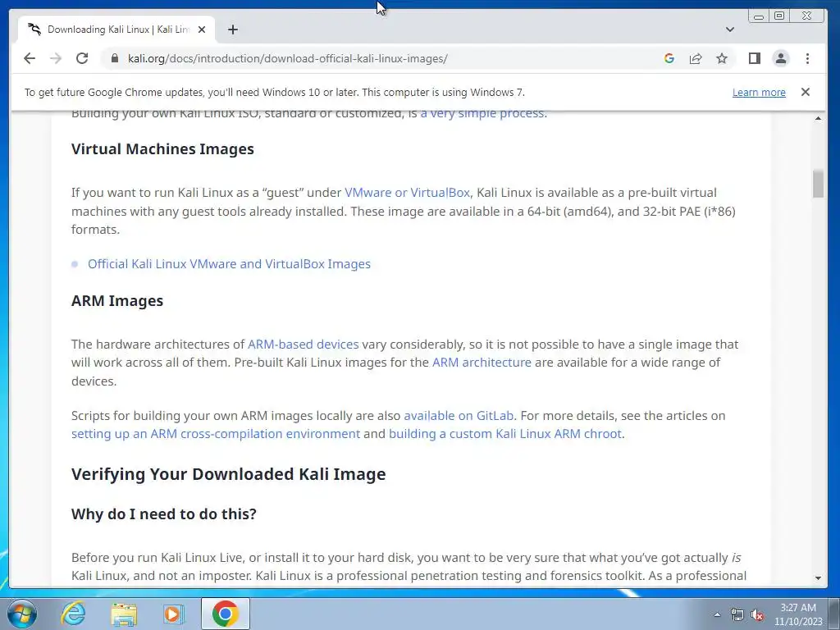Share this page using the share icon
840x630 pixels.
click(696, 58)
